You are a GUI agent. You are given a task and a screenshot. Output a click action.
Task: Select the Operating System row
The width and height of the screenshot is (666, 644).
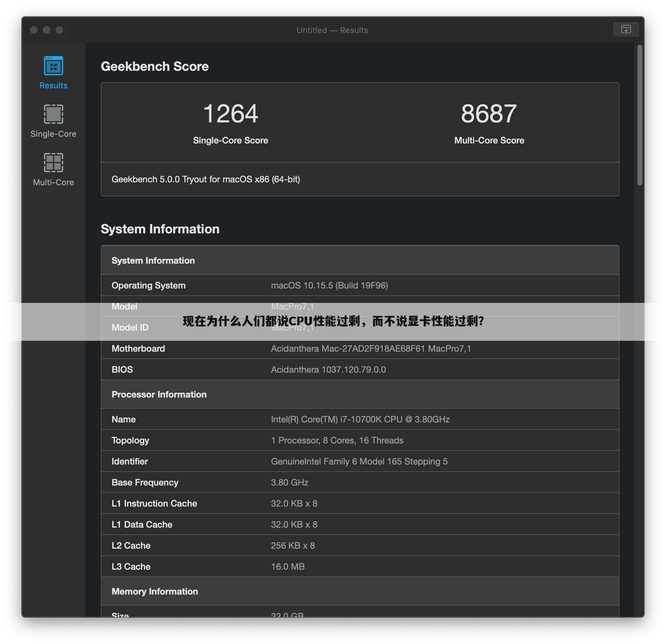(359, 285)
